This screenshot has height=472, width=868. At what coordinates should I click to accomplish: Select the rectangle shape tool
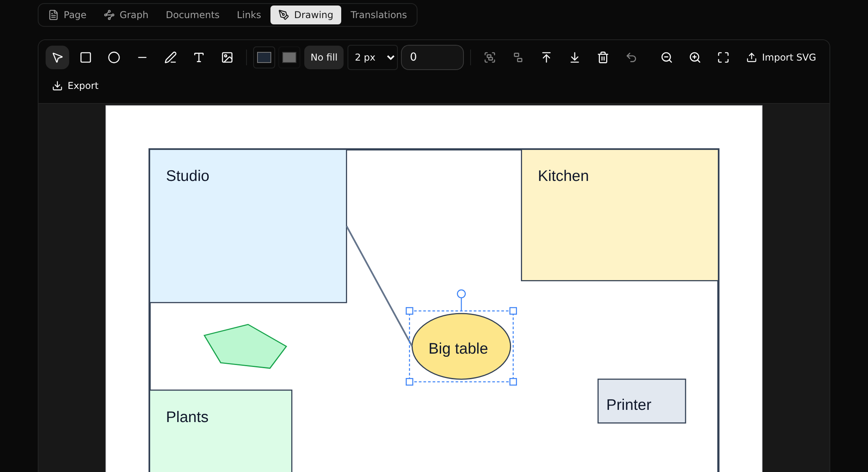point(86,57)
